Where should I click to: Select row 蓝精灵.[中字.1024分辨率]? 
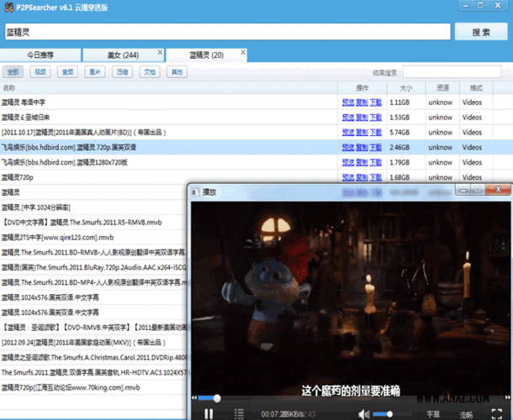coord(93,207)
